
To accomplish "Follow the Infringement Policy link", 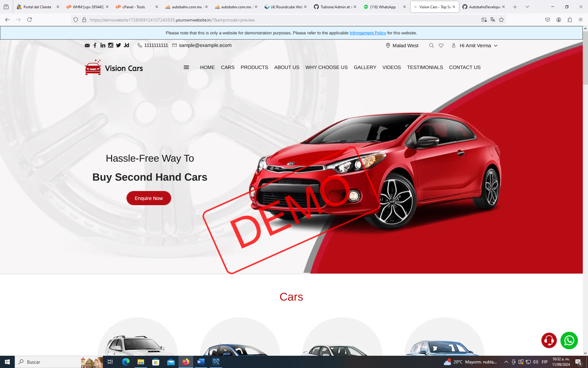I will click(367, 33).
